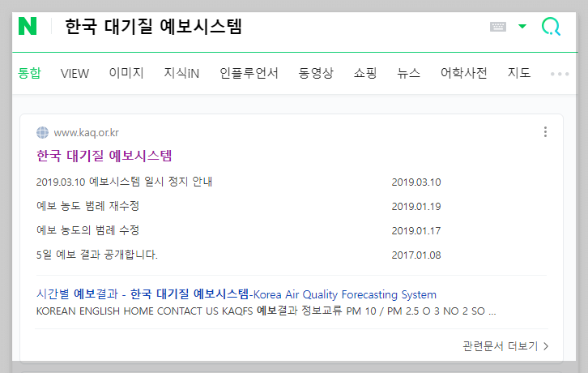This screenshot has width=588, height=373.
Task: Open the on-screen keyboard icon
Action: pyautogui.click(x=498, y=27)
